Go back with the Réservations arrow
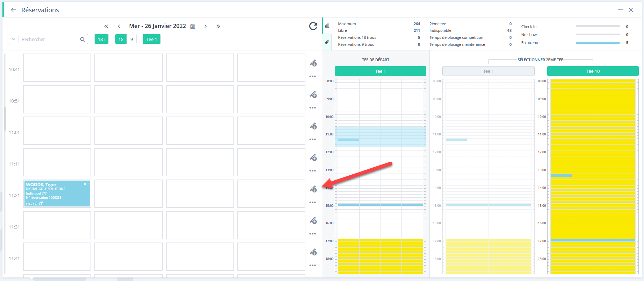This screenshot has height=281, width=644. click(13, 10)
